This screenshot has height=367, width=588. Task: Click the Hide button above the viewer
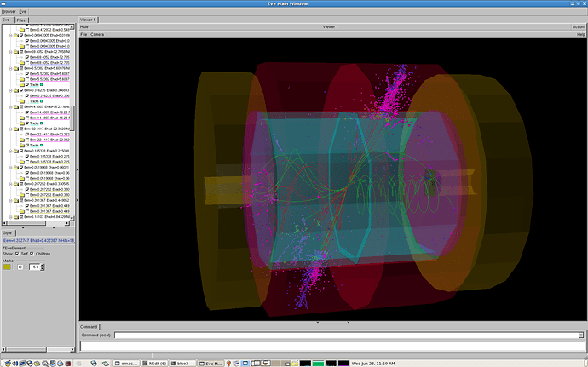[x=84, y=26]
